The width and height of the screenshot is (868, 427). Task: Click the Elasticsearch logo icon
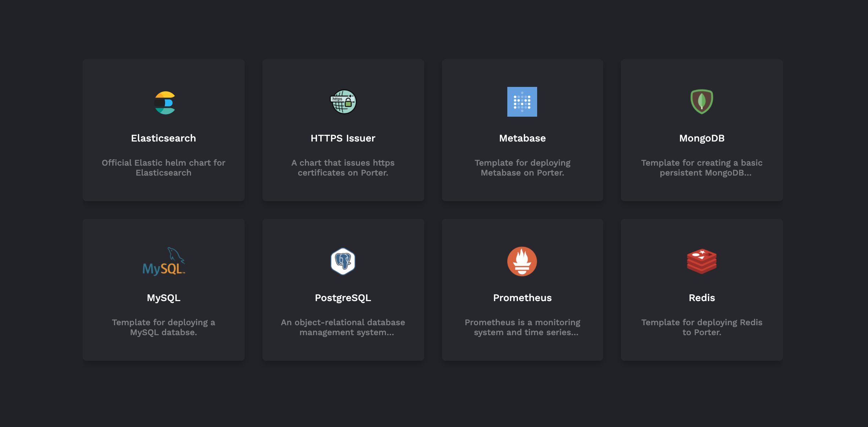[164, 102]
